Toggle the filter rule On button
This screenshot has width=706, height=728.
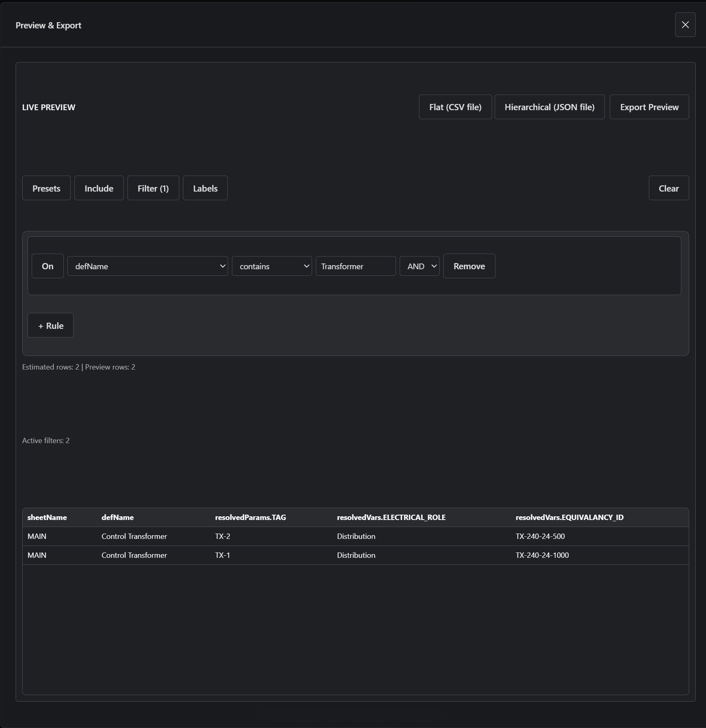tap(48, 266)
